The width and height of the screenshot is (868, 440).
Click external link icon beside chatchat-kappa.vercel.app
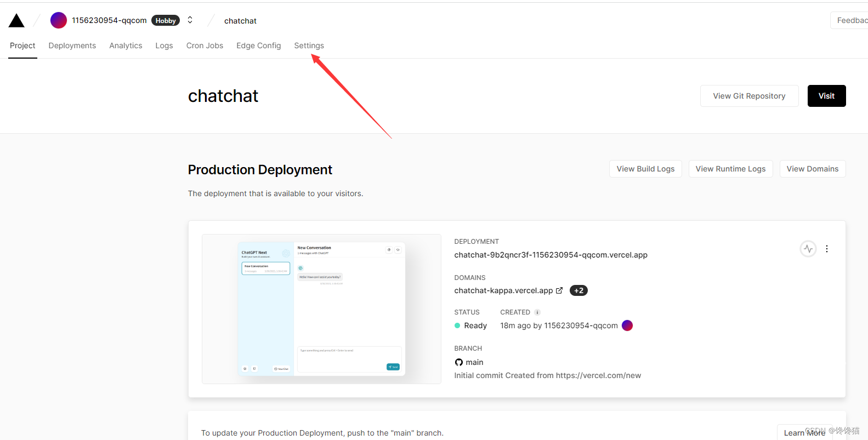click(559, 290)
